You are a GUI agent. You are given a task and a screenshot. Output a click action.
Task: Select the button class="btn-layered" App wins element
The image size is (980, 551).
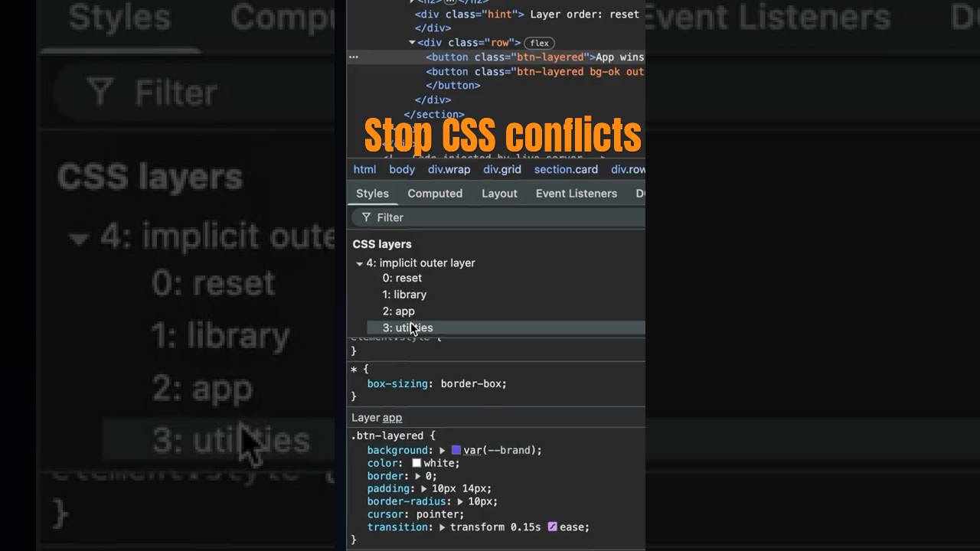coord(534,57)
